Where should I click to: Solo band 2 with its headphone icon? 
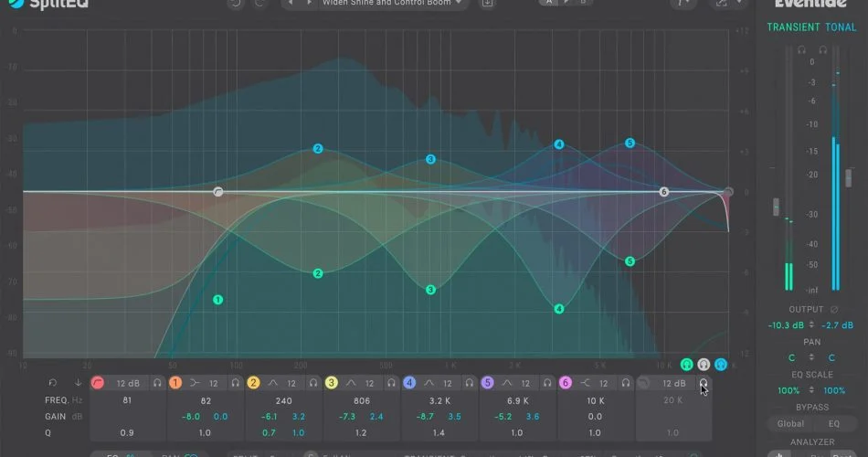pyautogui.click(x=313, y=383)
